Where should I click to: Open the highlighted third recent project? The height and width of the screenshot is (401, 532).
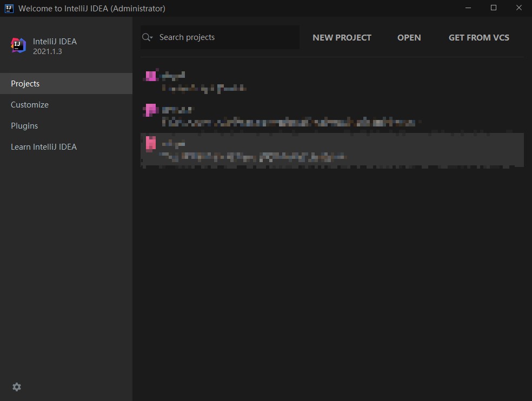point(332,150)
